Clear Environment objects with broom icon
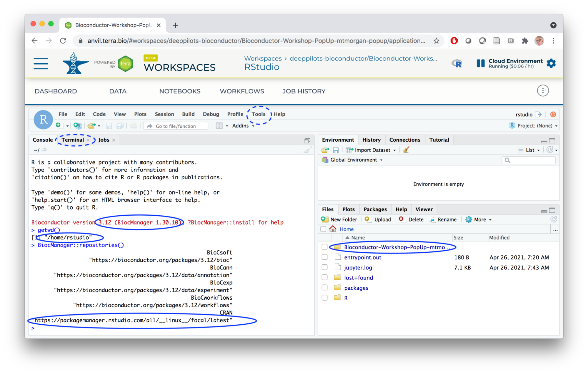Image resolution: width=588 pixels, height=374 pixels. click(x=406, y=150)
